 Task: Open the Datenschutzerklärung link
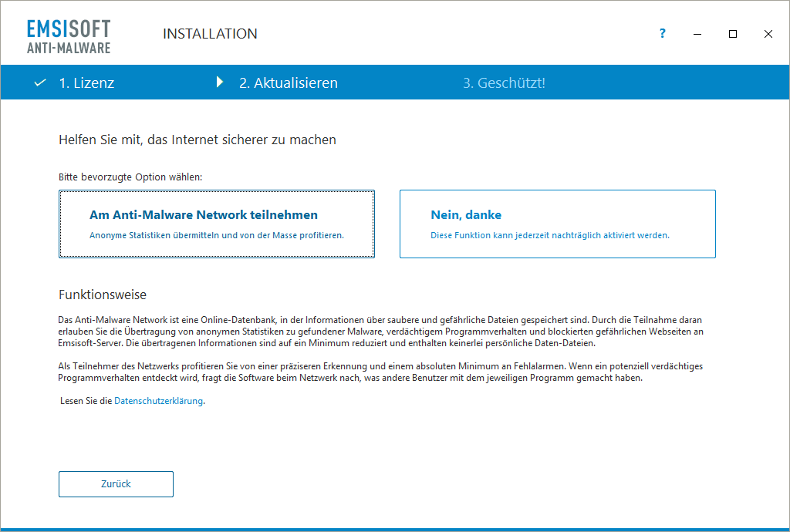159,401
